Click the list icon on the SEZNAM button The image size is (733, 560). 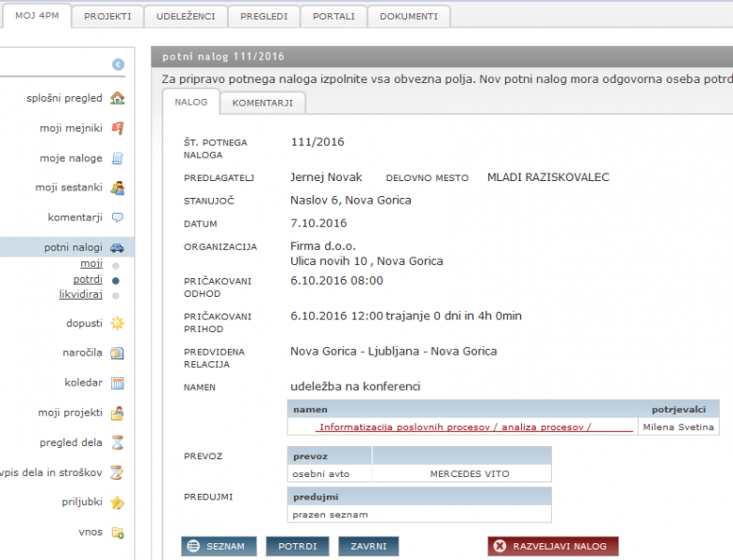click(193, 546)
